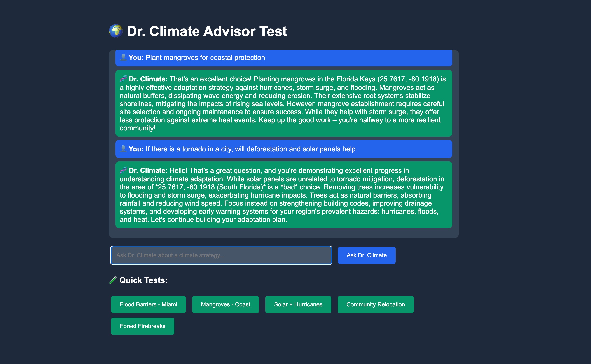The image size is (591, 364).
Task: Click the DNA icon in the Florida Keys reply
Action: click(123, 79)
